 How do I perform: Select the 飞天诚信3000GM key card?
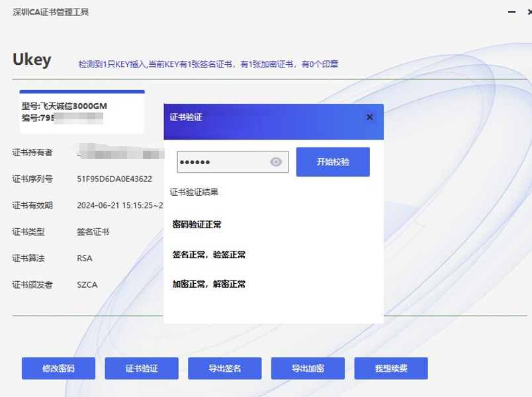(x=82, y=112)
